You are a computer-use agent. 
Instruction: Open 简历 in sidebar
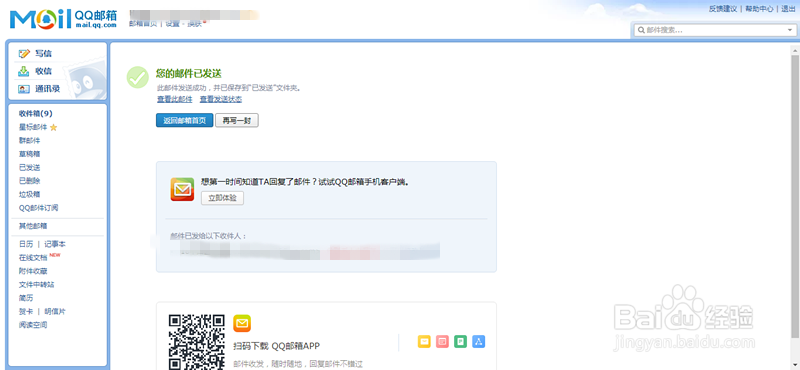(26, 298)
